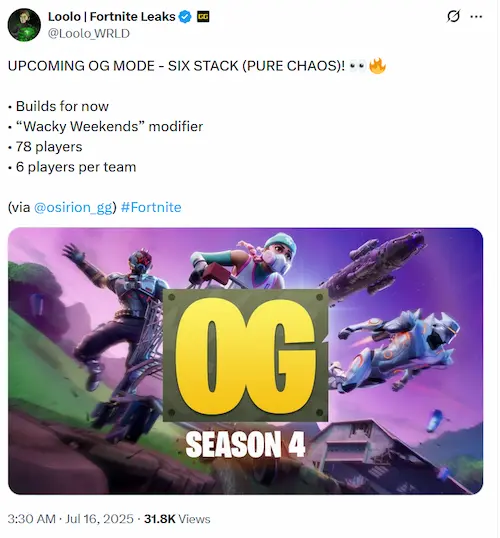
Task: Click the SEASON 4 text in image
Action: click(x=245, y=444)
